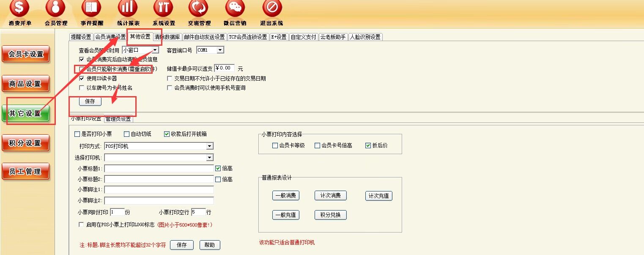
Task: Click the 小票标题1 input field
Action: [159, 169]
